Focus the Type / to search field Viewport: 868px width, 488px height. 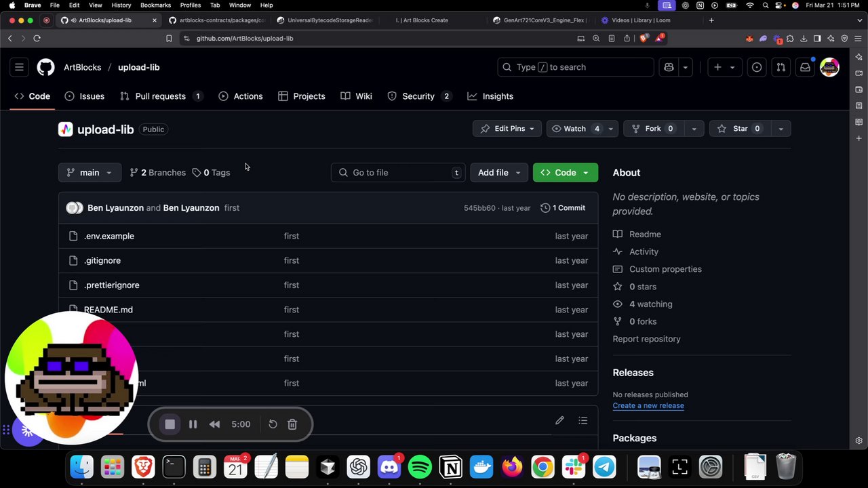click(x=576, y=67)
